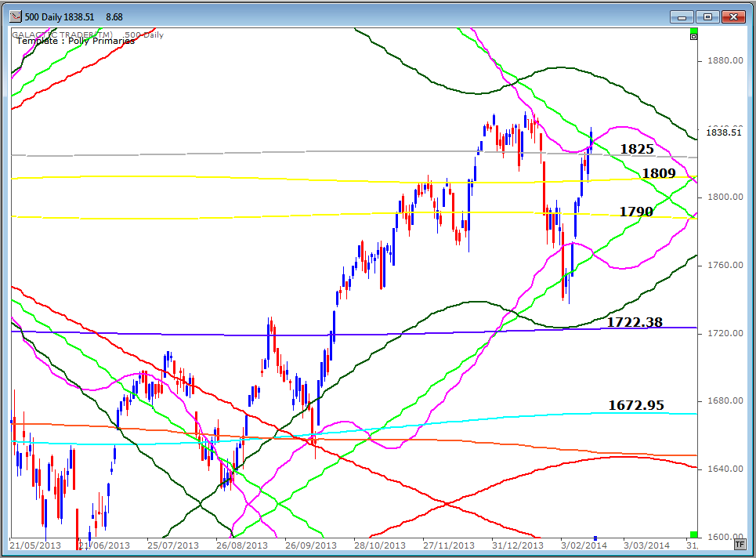Click the 31/12/2013 date label
This screenshot has width=756, height=558.
(x=518, y=545)
